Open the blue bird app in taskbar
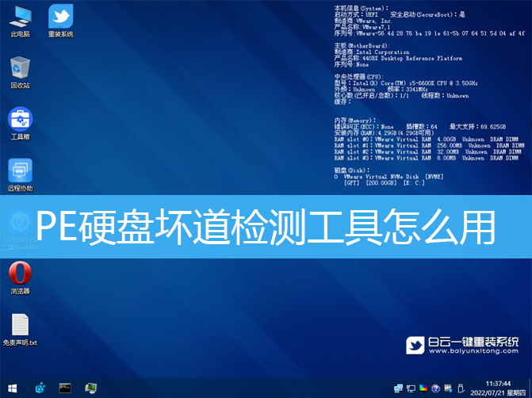Image resolution: width=532 pixels, height=398 pixels. (x=40, y=388)
